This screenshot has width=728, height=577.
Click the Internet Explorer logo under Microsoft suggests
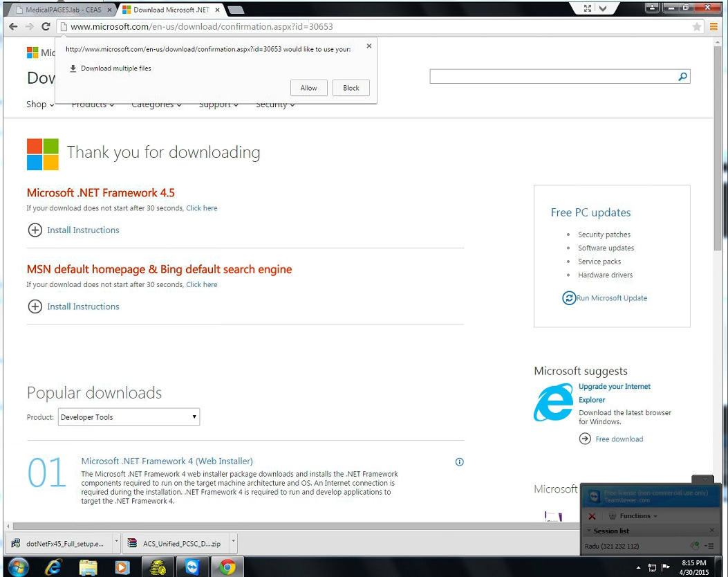[553, 403]
